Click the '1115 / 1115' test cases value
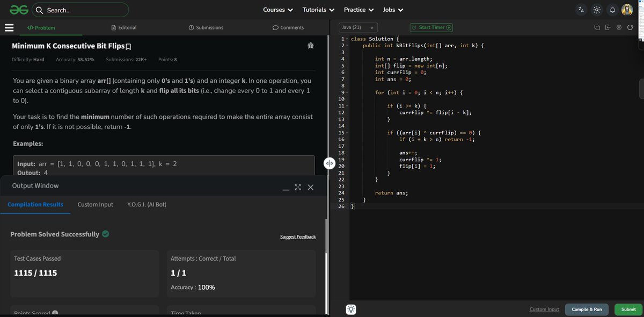Image resolution: width=644 pixels, height=317 pixels. (x=35, y=273)
